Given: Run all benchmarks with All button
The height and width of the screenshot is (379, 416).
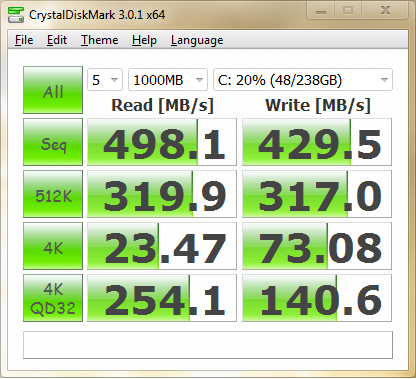Looking at the screenshot, I should pyautogui.click(x=53, y=90).
